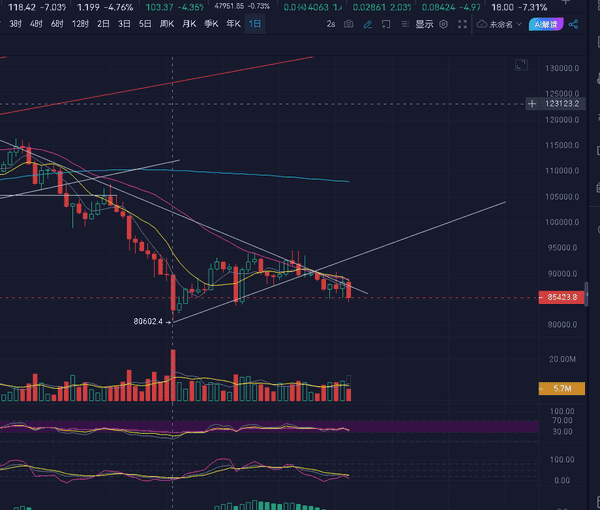
Task: Click the 85423.8 current price label
Action: pos(563,297)
